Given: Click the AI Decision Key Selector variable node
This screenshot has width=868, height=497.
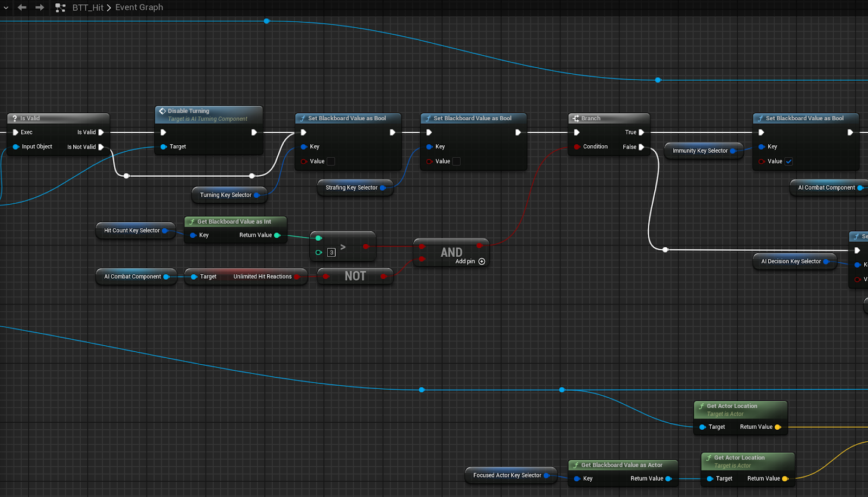Looking at the screenshot, I should [795, 261].
